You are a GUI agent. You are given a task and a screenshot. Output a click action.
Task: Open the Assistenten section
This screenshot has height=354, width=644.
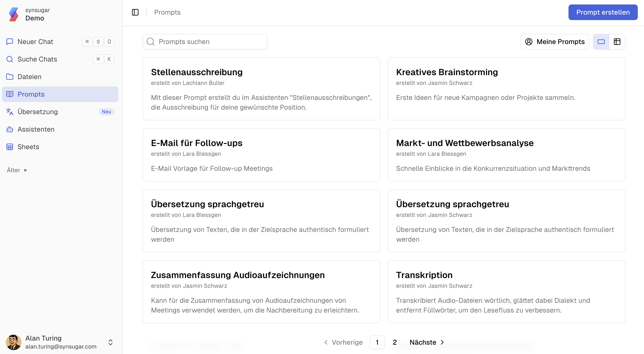36,129
